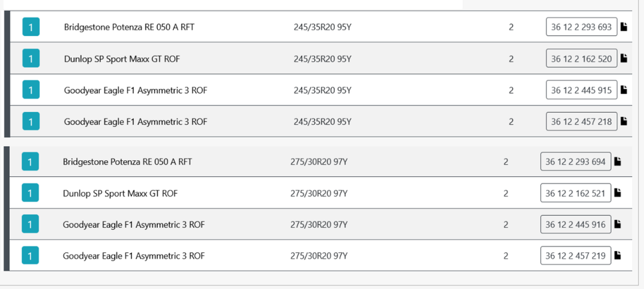Open part number 36 12 2 445 915
The height and width of the screenshot is (289, 644).
point(581,90)
